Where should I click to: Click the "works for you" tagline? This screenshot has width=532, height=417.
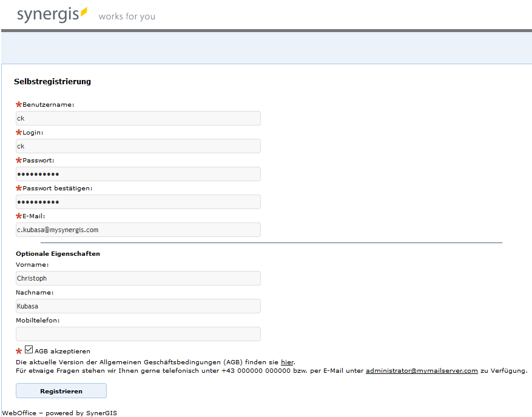pyautogui.click(x=127, y=17)
